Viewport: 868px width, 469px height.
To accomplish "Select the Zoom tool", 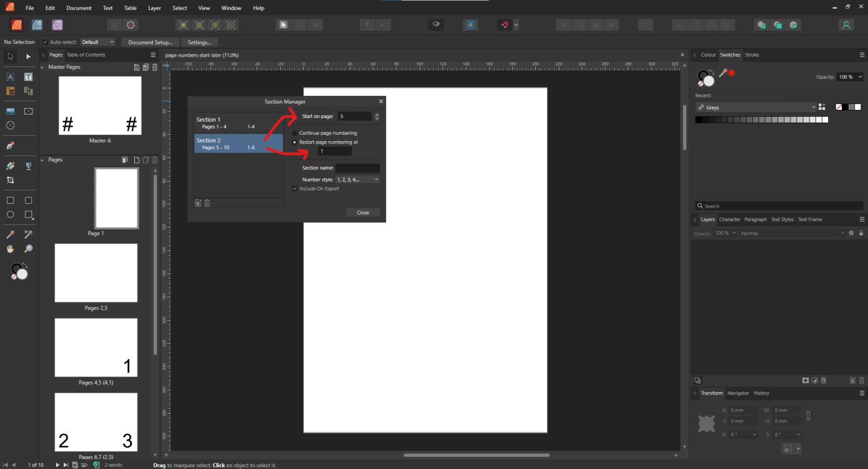I will [x=28, y=249].
